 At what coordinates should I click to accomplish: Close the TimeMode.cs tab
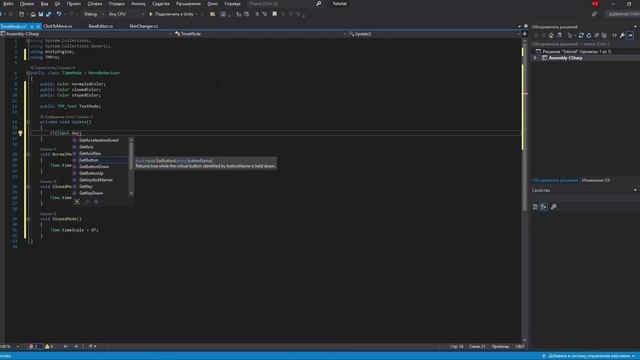(x=38, y=27)
